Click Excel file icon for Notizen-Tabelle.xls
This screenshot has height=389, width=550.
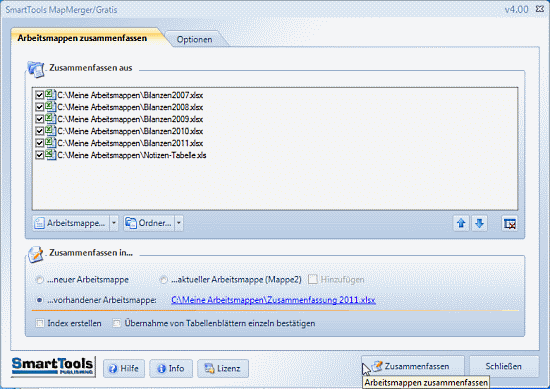(51, 155)
